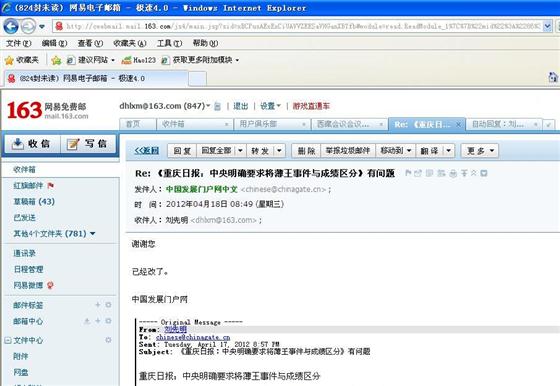Click quoted chinese@chinagate.cn email link
The height and width of the screenshot is (386, 560).
(193, 337)
